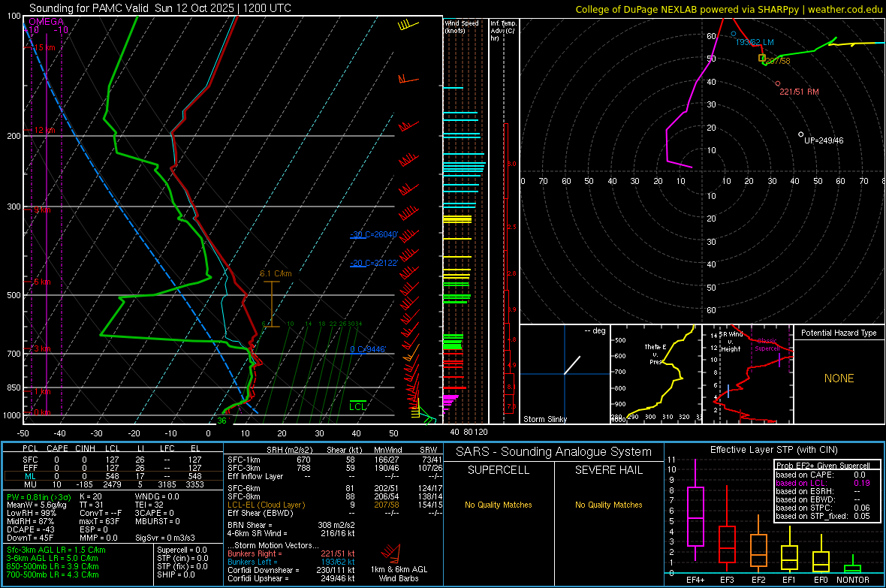Select the Wind Speed (knots) panel header
886x588 pixels.
[461, 26]
